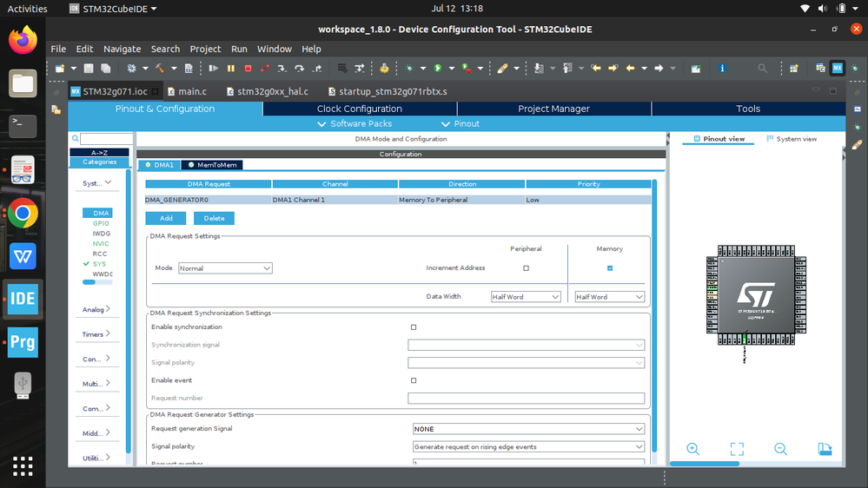Click the green Run play icon

tap(438, 68)
